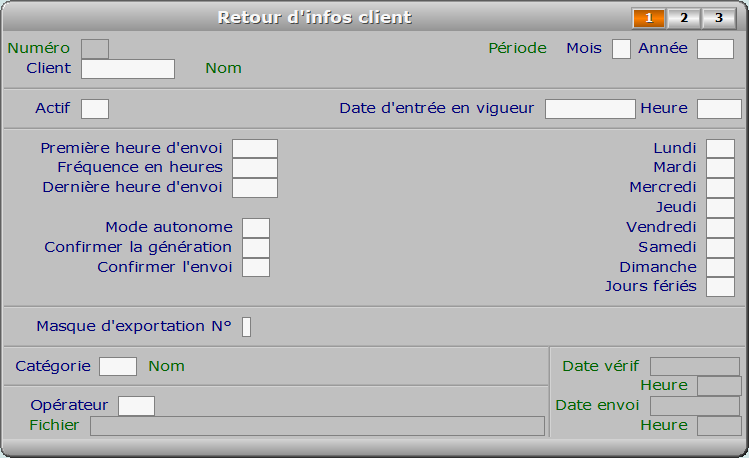Switch to page tab 1
The image size is (749, 458).
tap(649, 18)
